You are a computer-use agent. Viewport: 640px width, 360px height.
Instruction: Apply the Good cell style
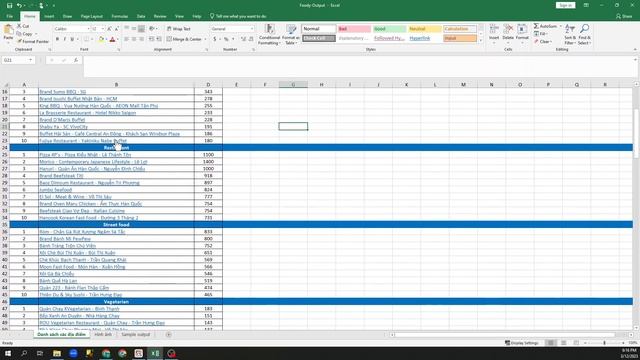(389, 29)
